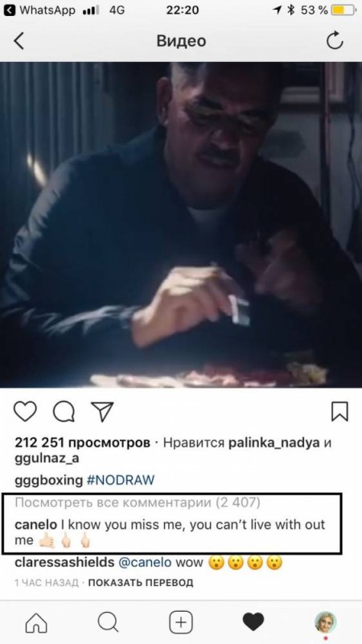Image resolution: width=362 pixels, height=644 pixels.
Task: Tap the refresh icon in header
Action: [335, 41]
